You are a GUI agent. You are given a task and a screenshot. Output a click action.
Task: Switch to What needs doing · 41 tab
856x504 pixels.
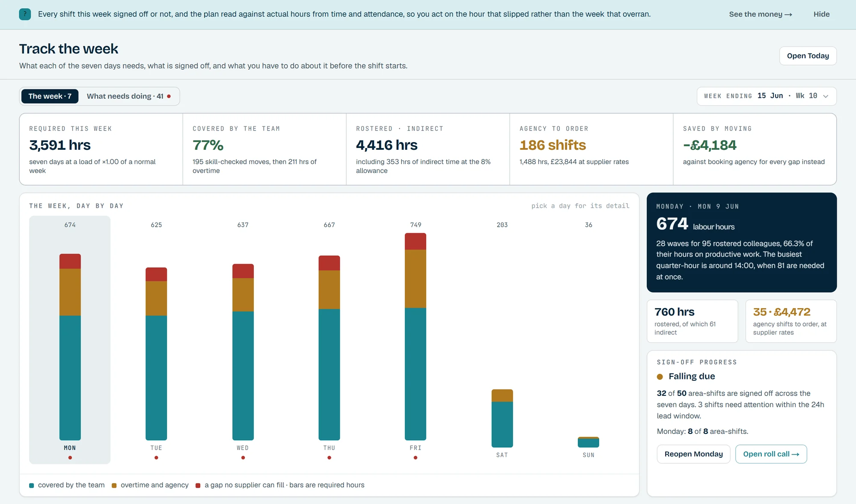129,96
